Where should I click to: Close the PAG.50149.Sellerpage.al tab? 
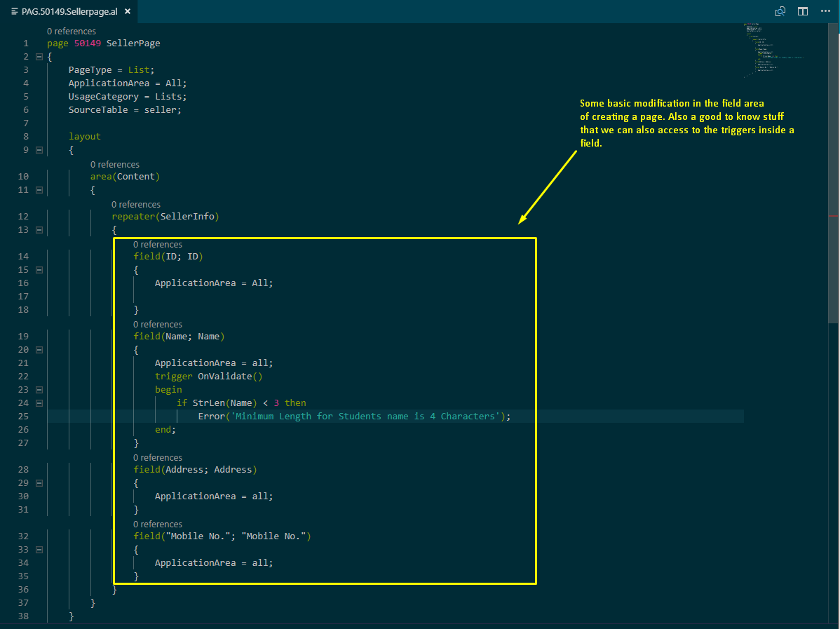(x=128, y=11)
